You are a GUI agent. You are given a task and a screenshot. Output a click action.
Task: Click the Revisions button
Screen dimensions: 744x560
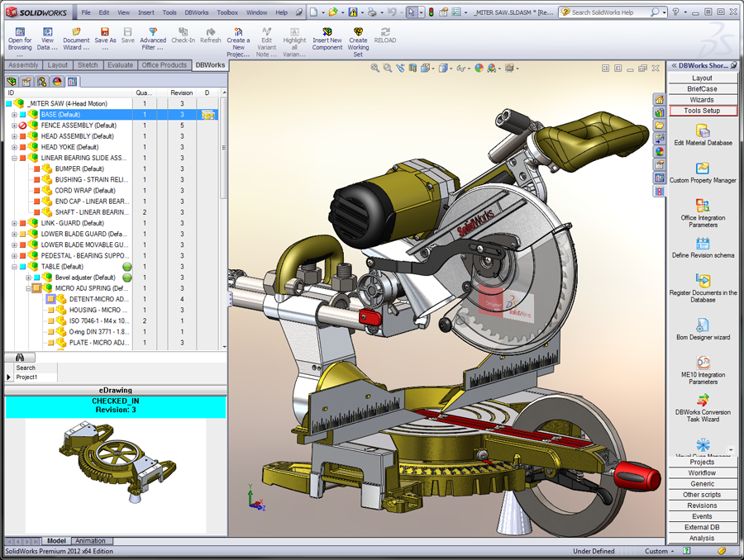(703, 505)
